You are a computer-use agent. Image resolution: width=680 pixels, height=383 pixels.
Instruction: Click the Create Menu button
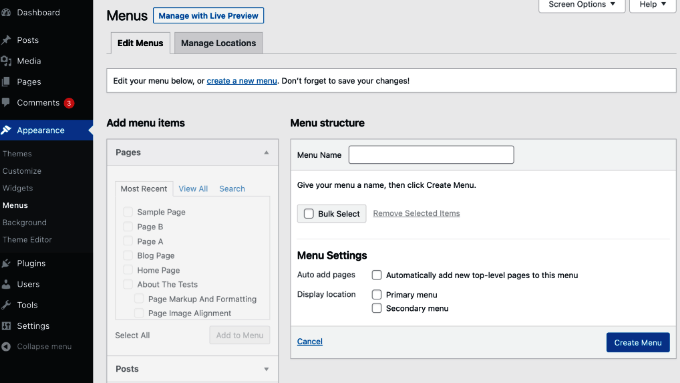click(x=638, y=342)
